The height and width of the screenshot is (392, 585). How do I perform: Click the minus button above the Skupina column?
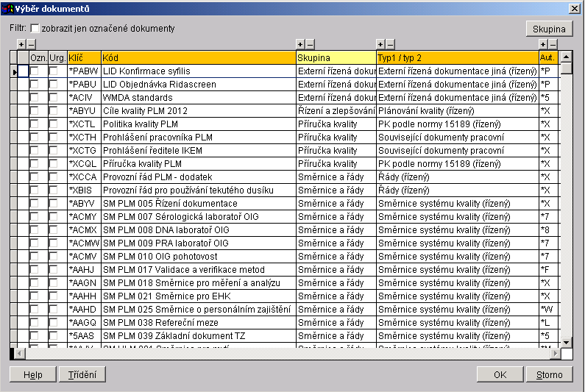point(310,45)
